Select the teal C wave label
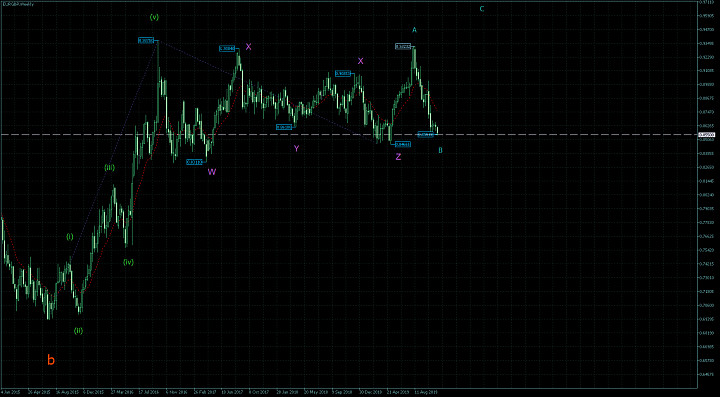 pyautogui.click(x=482, y=9)
